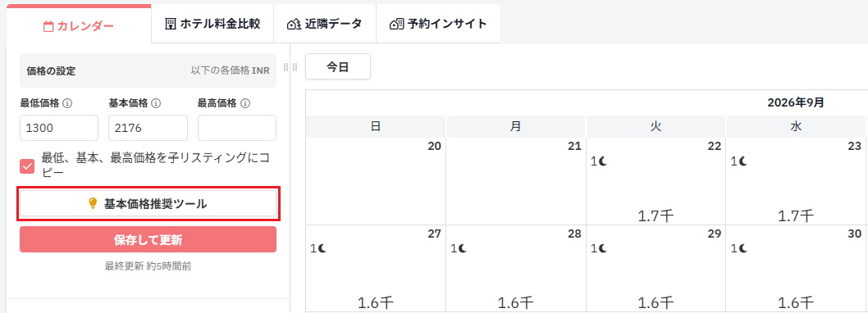The height and width of the screenshot is (313, 868).
Task: Click the moon icon on September 22
Action: click(604, 161)
